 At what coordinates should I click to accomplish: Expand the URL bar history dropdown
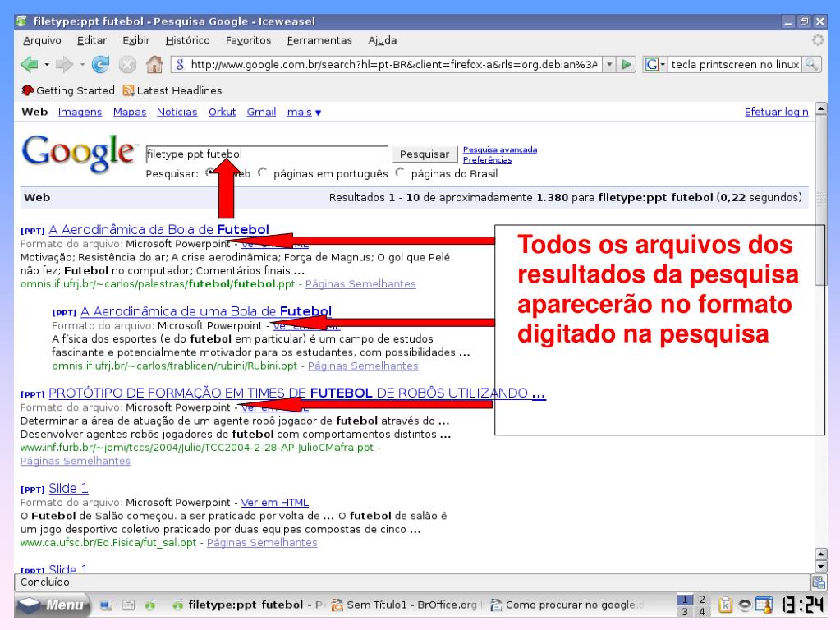[609, 65]
